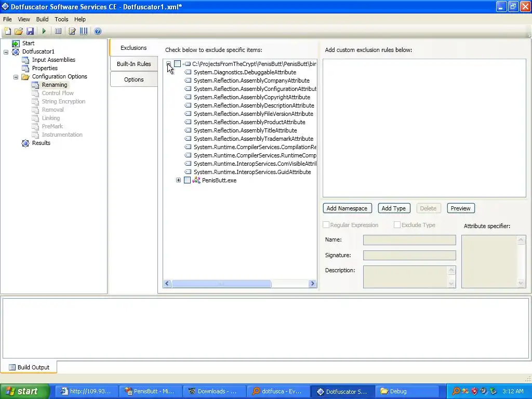
Task: Click the Delete button
Action: pos(428,208)
